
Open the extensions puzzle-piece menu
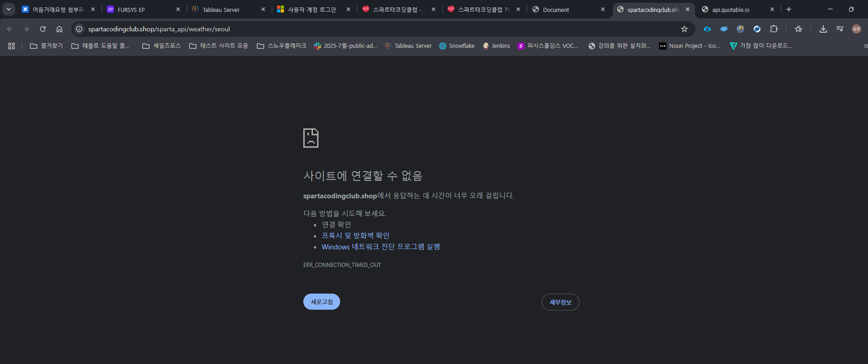774,29
